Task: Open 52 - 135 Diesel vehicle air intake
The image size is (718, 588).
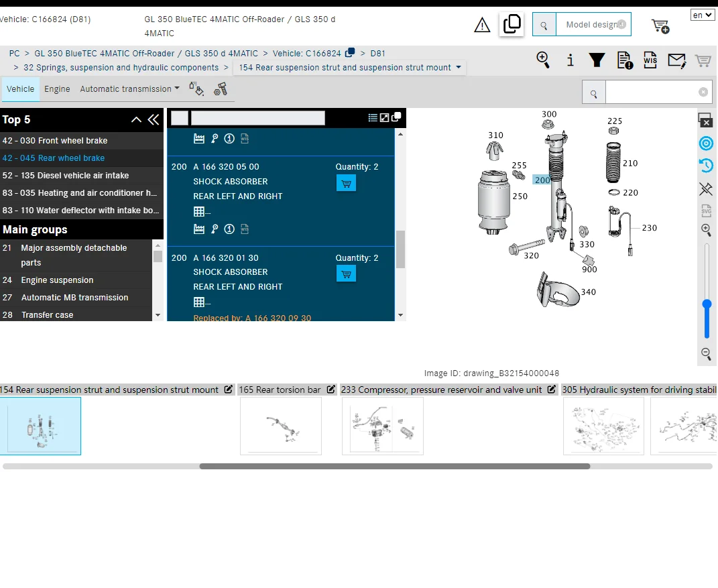Action: 82,176
